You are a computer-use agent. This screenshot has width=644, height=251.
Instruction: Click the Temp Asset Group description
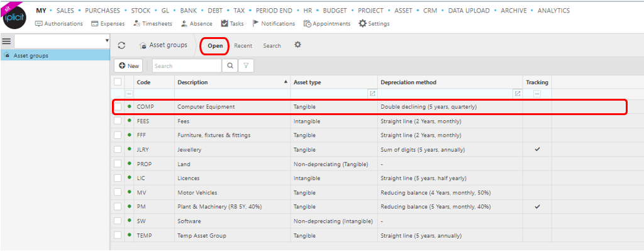click(202, 236)
